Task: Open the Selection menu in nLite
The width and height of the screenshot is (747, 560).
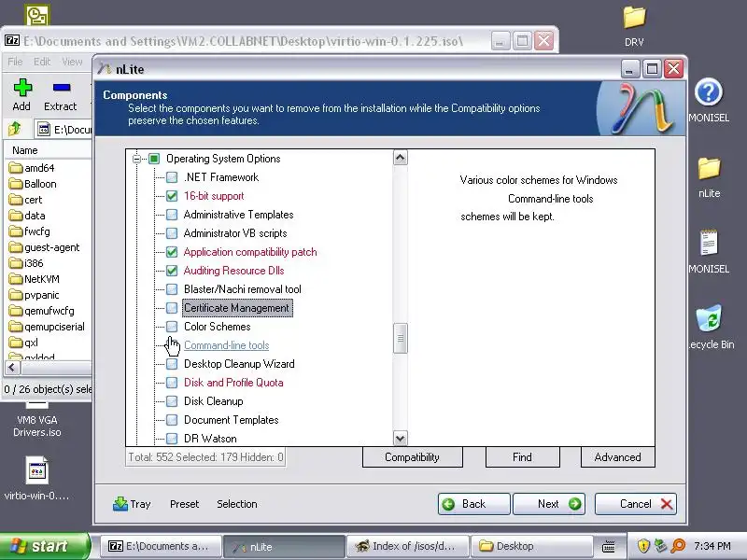Action: 237,504
